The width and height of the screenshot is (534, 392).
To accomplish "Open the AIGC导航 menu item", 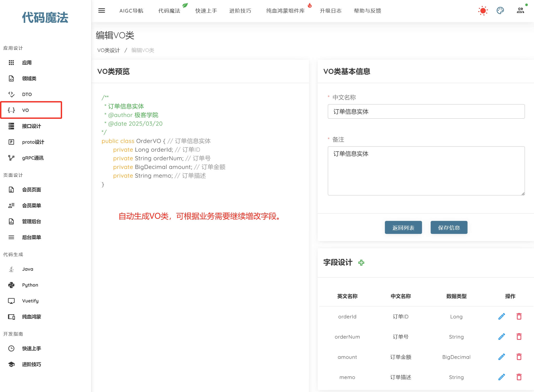I will click(131, 11).
